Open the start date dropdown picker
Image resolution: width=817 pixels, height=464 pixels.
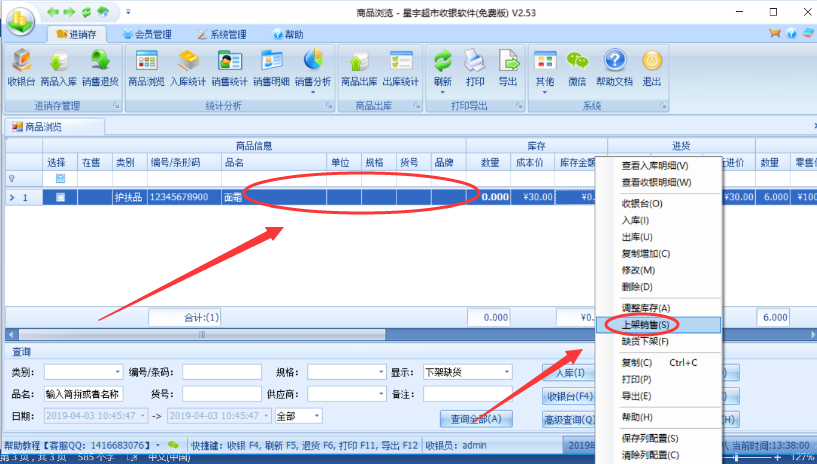tap(142, 416)
